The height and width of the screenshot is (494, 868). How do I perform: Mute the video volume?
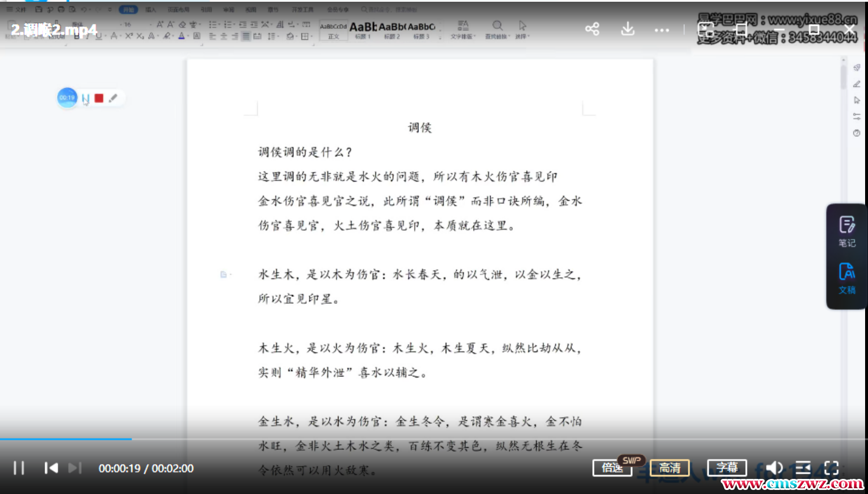tap(774, 468)
